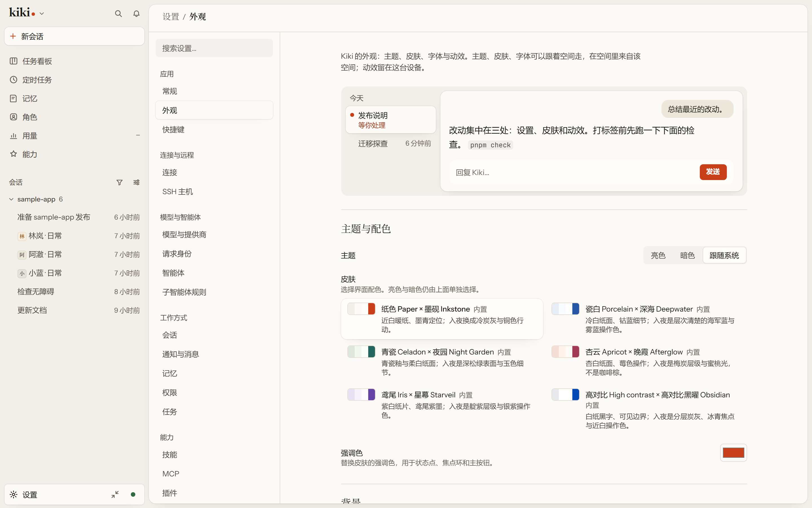The image size is (812, 508).
Task: Select 发布说明 preview conversation card
Action: (x=390, y=120)
